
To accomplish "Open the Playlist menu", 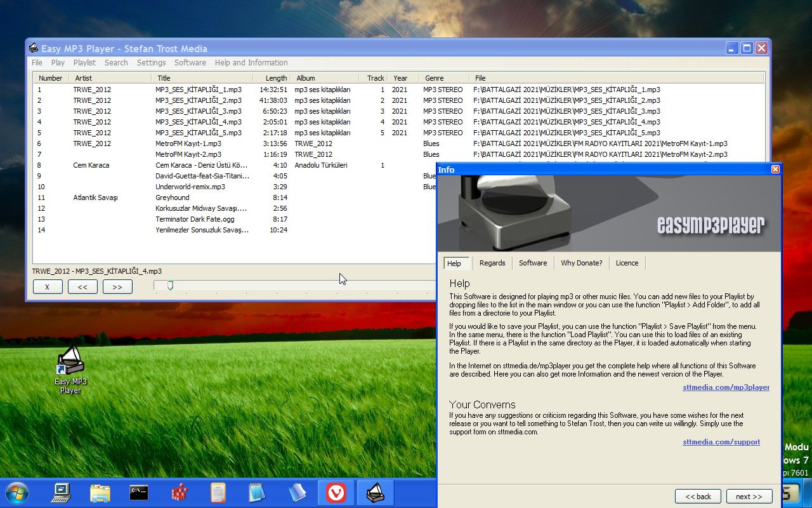I will click(84, 63).
